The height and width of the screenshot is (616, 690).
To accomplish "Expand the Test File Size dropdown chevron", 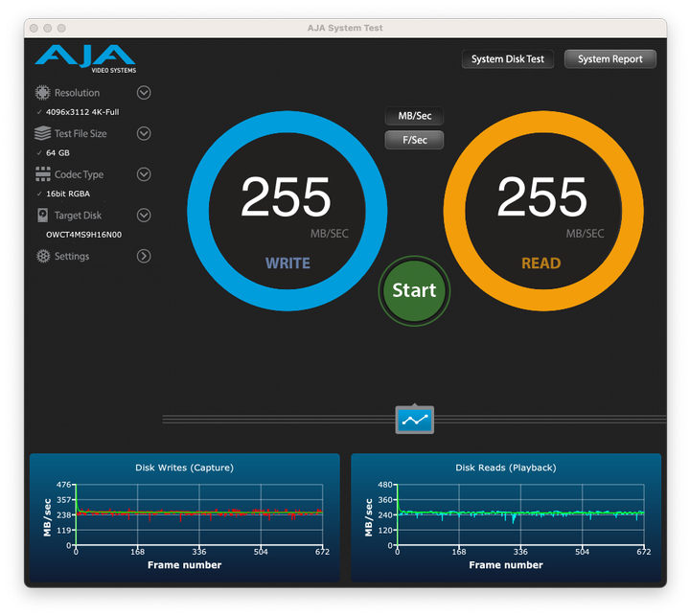I will (x=144, y=134).
